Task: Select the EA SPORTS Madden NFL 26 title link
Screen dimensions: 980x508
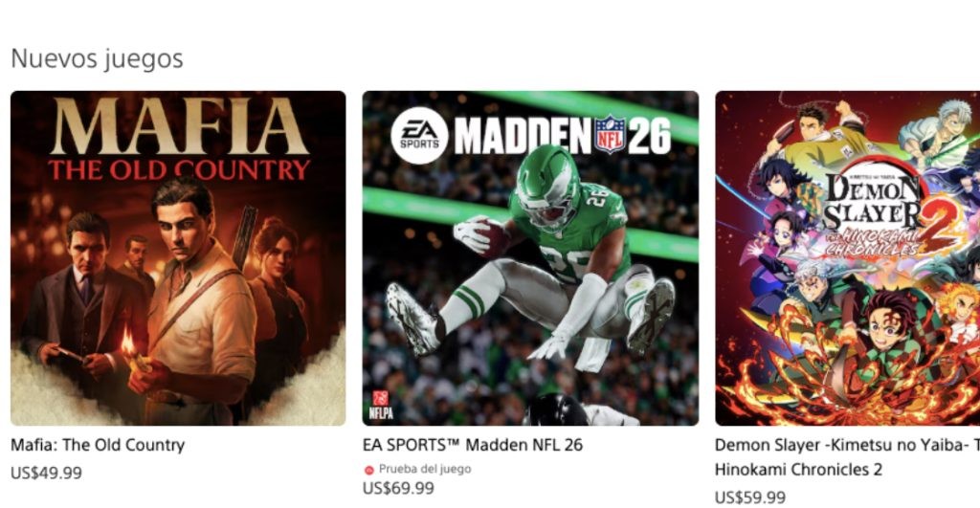Action: [473, 445]
